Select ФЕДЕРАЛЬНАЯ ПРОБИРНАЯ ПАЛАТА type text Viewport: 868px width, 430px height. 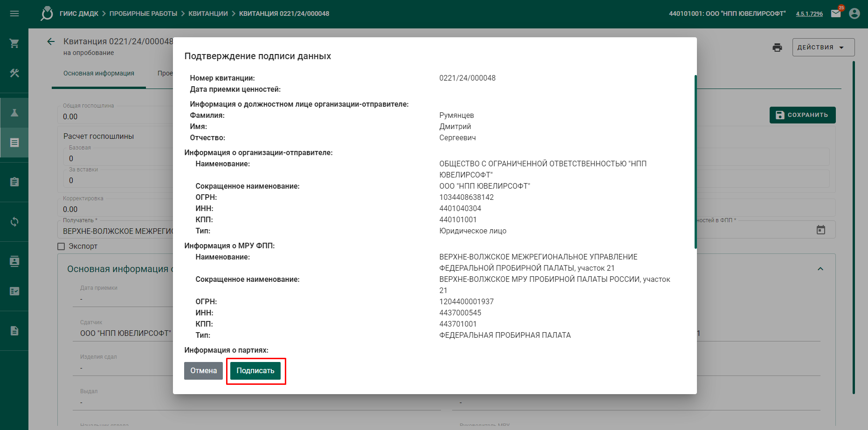tap(505, 335)
